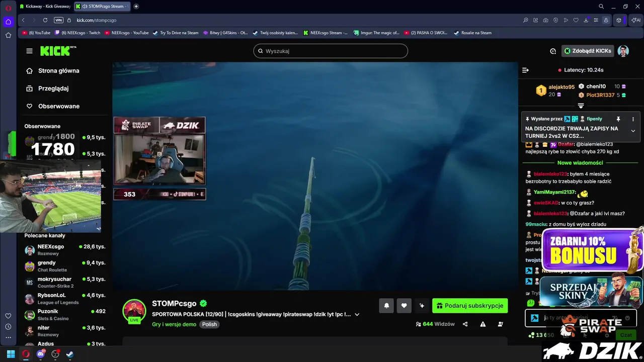Screen dimensions: 644x362
Task: Reload the current page
Action: tap(45, 20)
